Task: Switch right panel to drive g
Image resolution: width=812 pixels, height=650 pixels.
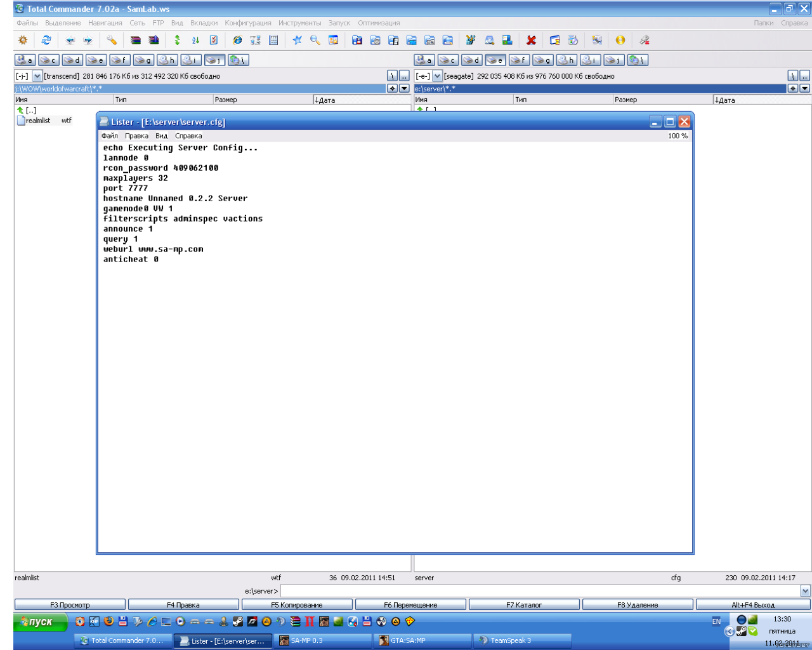Action: 542,60
